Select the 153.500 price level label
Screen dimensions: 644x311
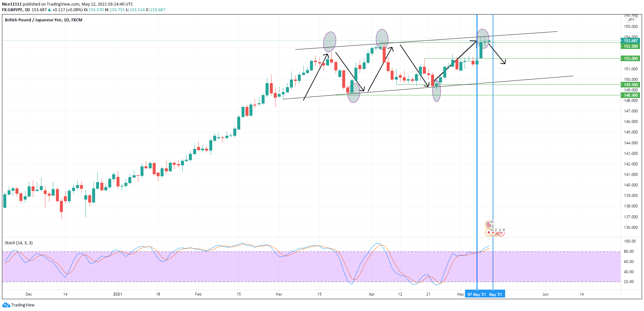tap(631, 46)
